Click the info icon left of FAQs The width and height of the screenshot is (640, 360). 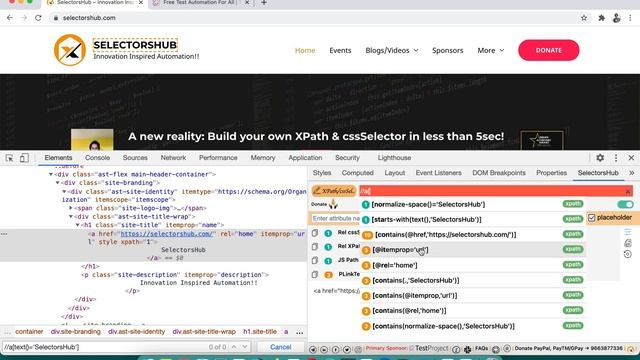point(456,349)
